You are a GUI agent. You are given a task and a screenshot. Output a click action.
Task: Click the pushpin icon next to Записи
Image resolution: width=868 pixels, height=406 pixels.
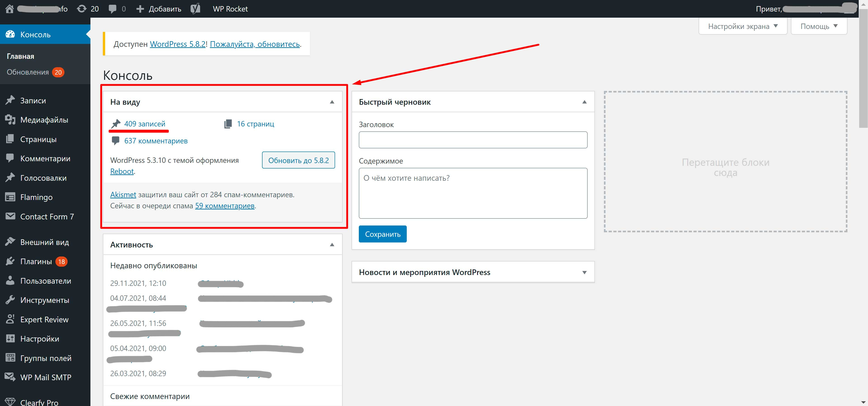(x=10, y=100)
